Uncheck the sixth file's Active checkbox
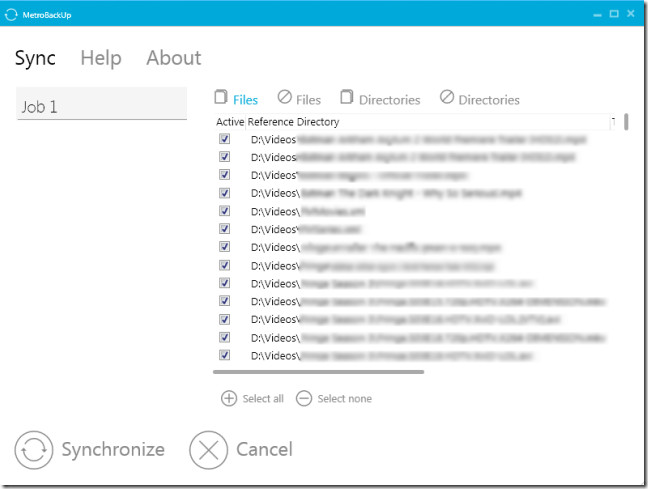648x489 pixels. (224, 229)
